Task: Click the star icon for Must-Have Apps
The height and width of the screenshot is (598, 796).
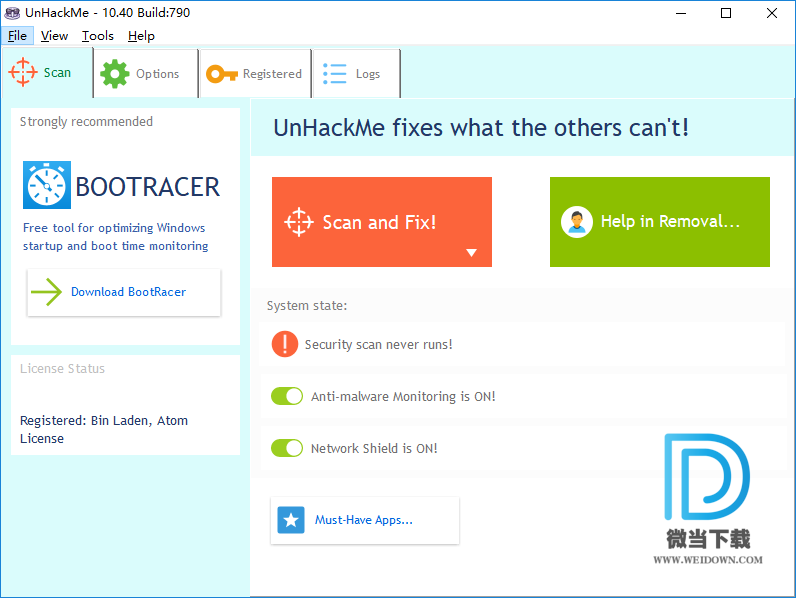Action: [291, 520]
